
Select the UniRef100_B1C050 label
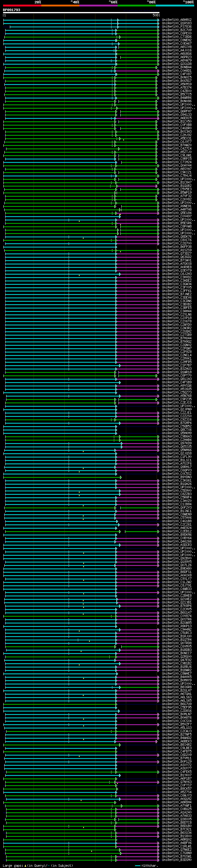click(177, 121)
